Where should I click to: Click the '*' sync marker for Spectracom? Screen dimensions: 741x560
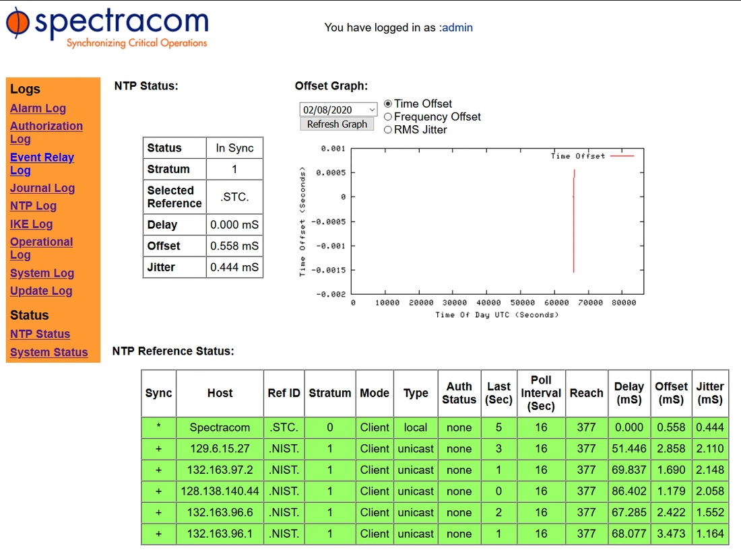click(x=159, y=427)
